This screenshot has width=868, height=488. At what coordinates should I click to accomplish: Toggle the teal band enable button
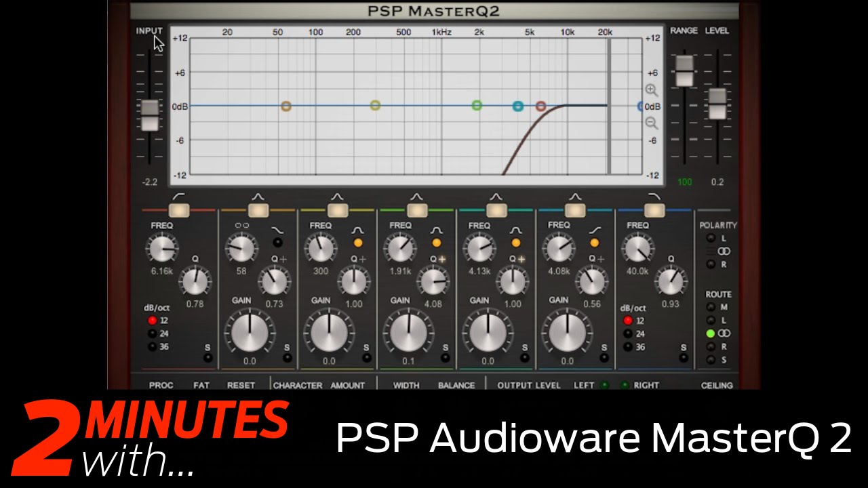496,210
